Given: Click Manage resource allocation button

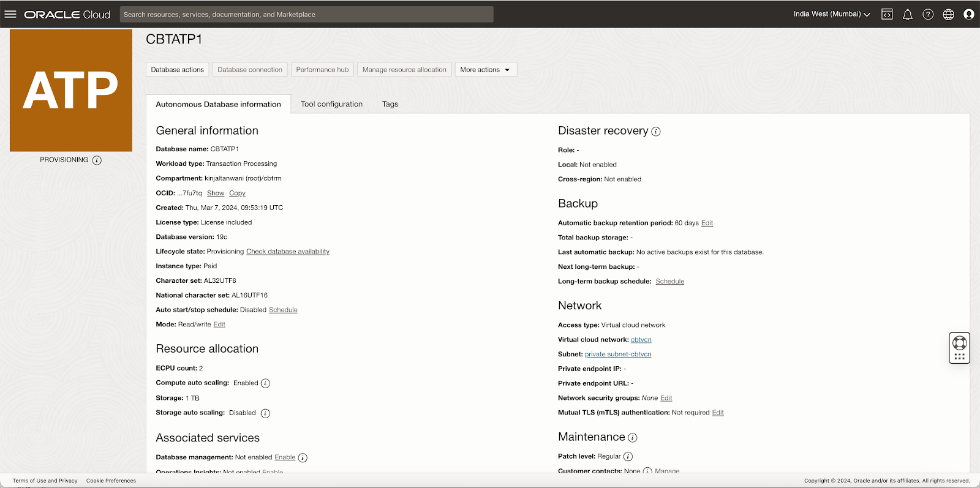Looking at the screenshot, I should [404, 70].
